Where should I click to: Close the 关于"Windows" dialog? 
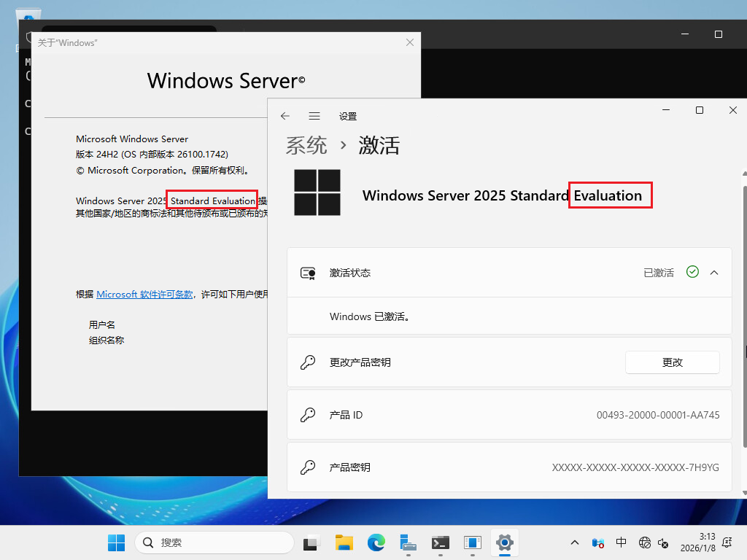pos(410,42)
